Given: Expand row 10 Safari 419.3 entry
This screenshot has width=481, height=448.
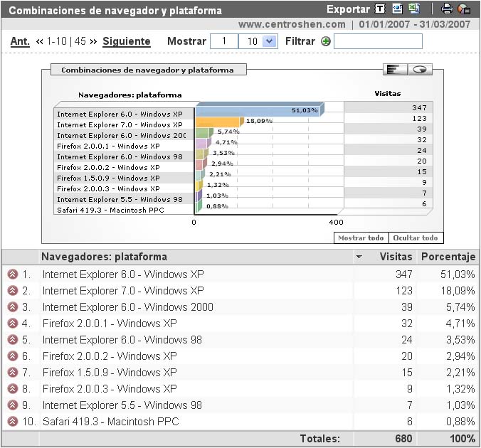Looking at the screenshot, I should (12, 422).
